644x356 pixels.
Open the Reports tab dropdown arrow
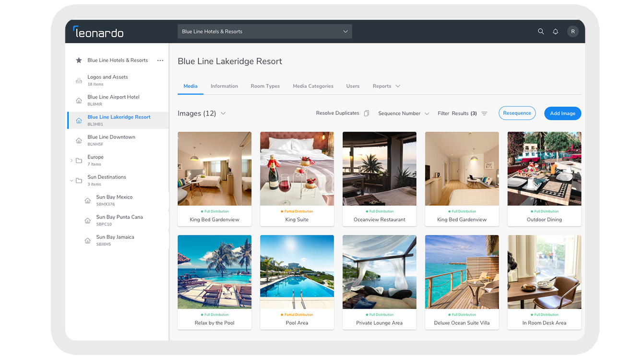397,86
